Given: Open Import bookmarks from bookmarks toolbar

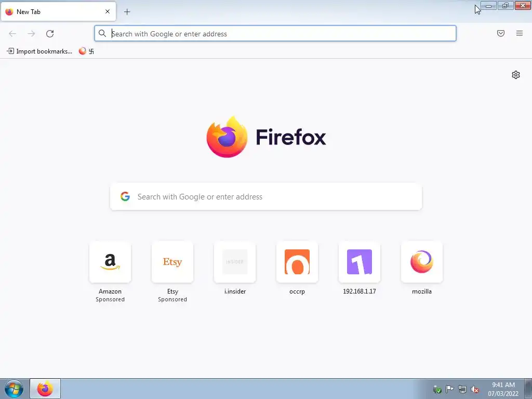Looking at the screenshot, I should tap(39, 51).
